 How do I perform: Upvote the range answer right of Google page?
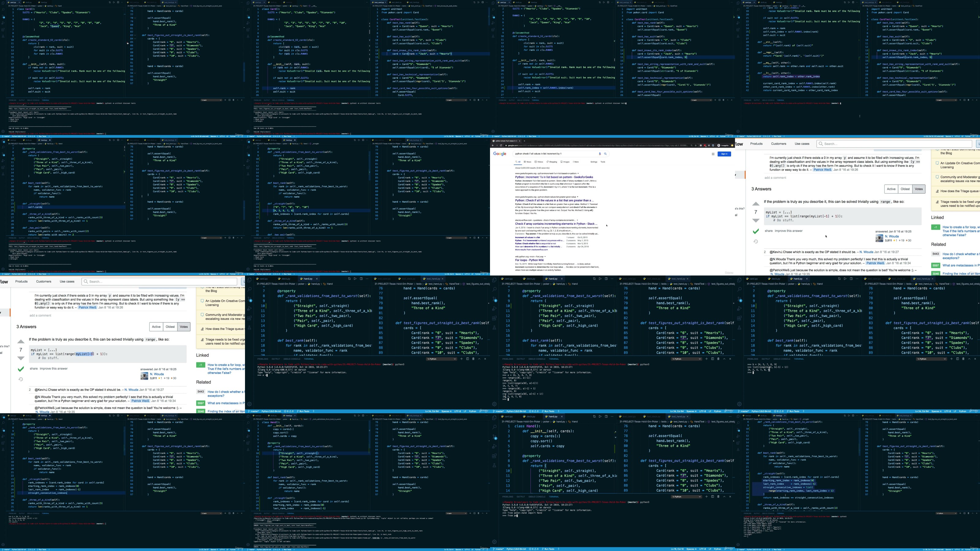(x=756, y=204)
